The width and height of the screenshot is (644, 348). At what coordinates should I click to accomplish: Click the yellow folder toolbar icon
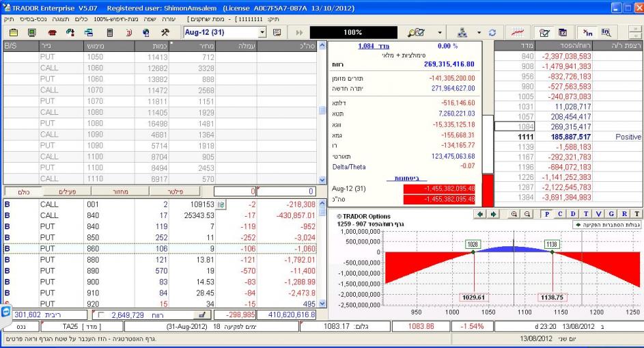(x=13, y=32)
